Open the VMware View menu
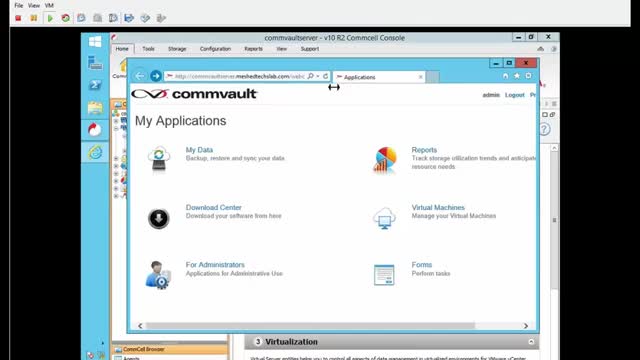The height and width of the screenshot is (360, 640). point(34,5)
